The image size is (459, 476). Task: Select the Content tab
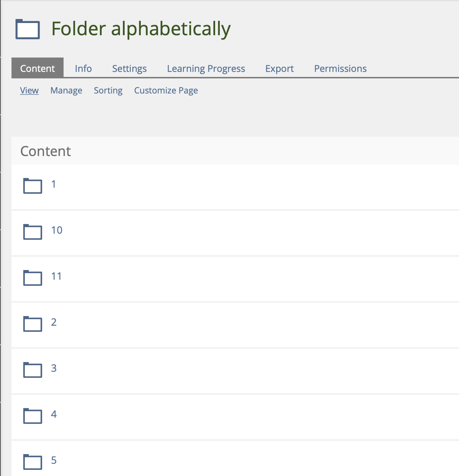(37, 68)
